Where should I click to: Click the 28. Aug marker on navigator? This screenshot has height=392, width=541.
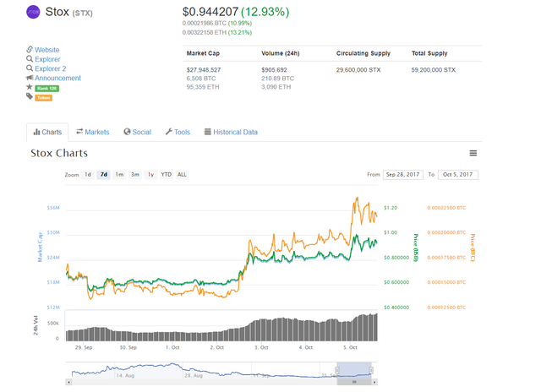(194, 375)
